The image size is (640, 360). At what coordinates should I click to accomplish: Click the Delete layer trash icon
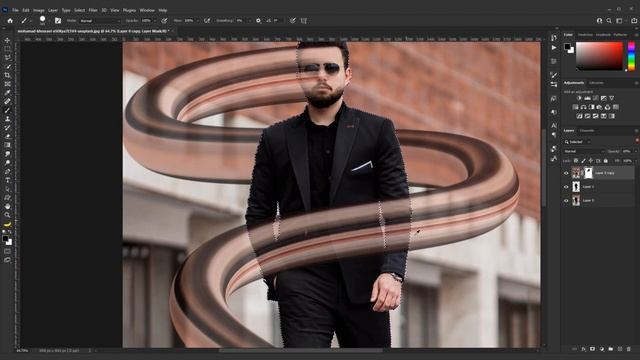coord(629,349)
